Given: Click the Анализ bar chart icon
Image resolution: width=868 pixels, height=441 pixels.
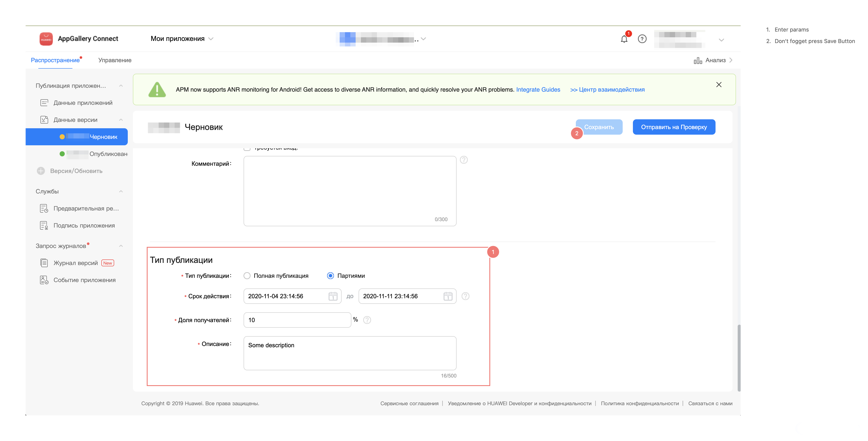Looking at the screenshot, I should pos(697,60).
